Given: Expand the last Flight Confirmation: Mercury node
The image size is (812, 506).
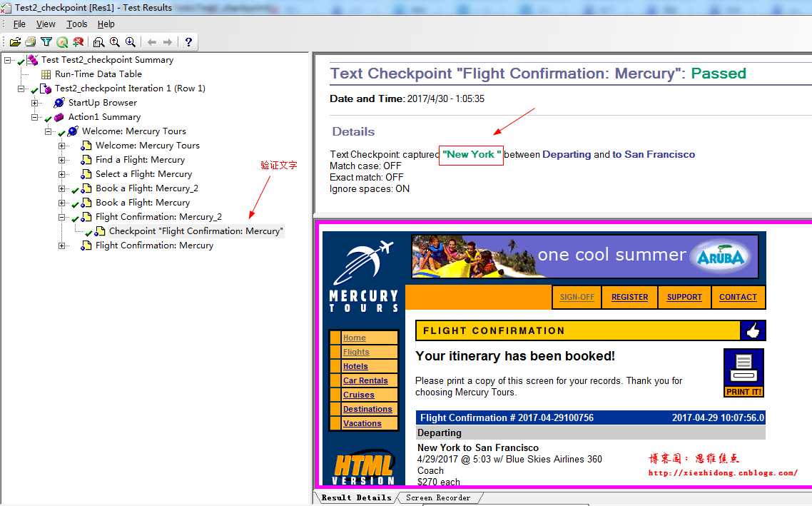Looking at the screenshot, I should coord(61,246).
